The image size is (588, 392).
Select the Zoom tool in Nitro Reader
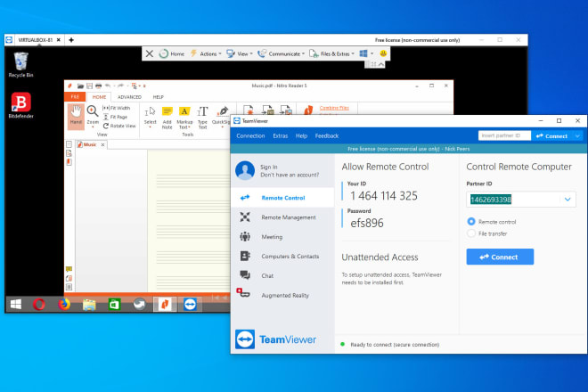[93, 116]
